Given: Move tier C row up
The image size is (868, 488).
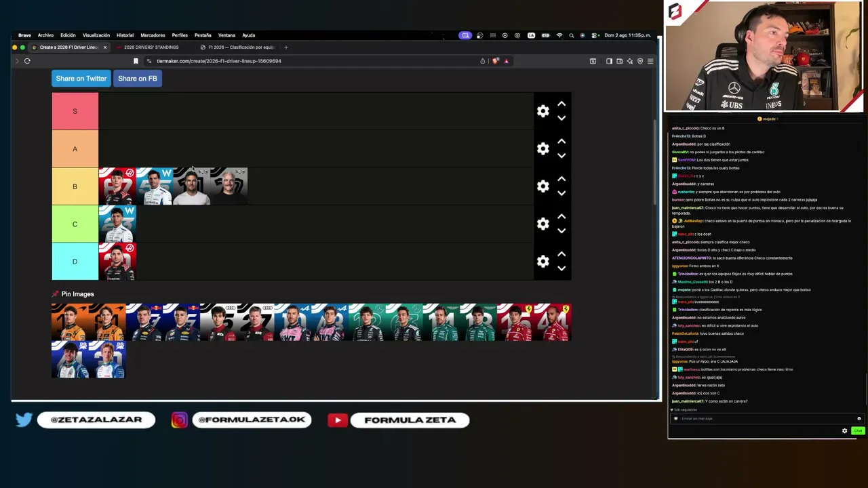Looking at the screenshot, I should (561, 217).
